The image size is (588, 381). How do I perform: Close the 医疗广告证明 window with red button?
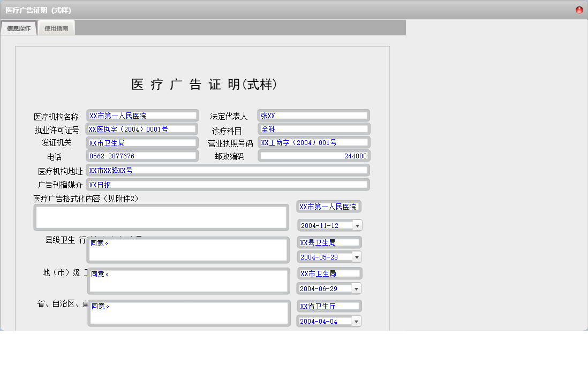579,10
